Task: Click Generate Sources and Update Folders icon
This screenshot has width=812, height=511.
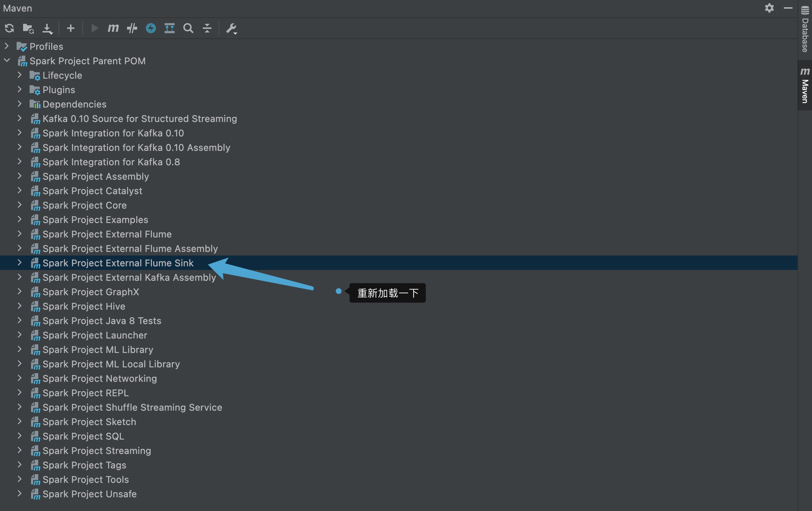Action: [x=28, y=28]
